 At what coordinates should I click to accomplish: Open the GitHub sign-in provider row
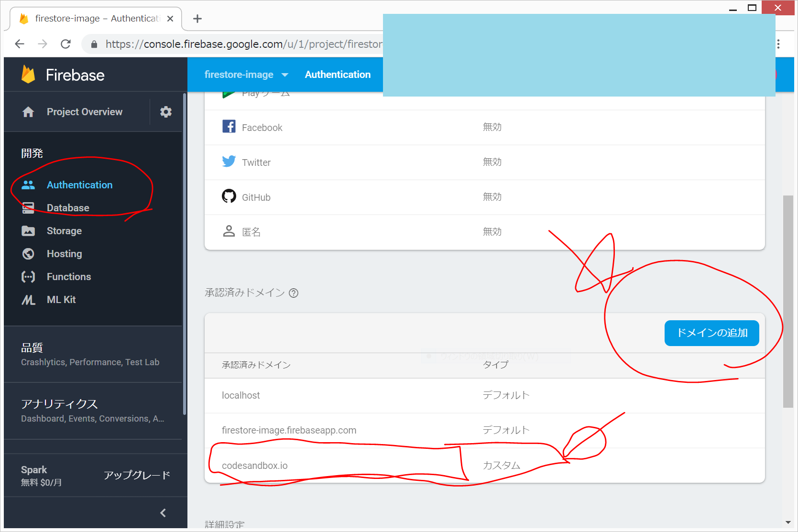484,197
